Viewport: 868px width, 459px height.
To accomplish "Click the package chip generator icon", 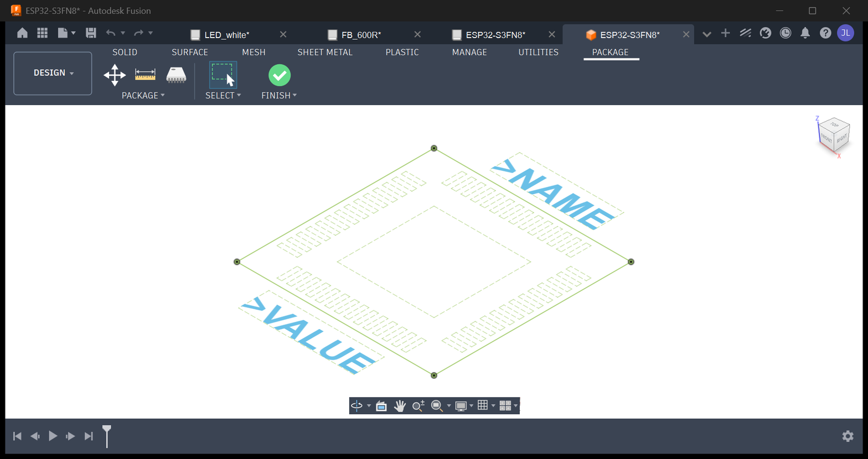I will pyautogui.click(x=176, y=75).
